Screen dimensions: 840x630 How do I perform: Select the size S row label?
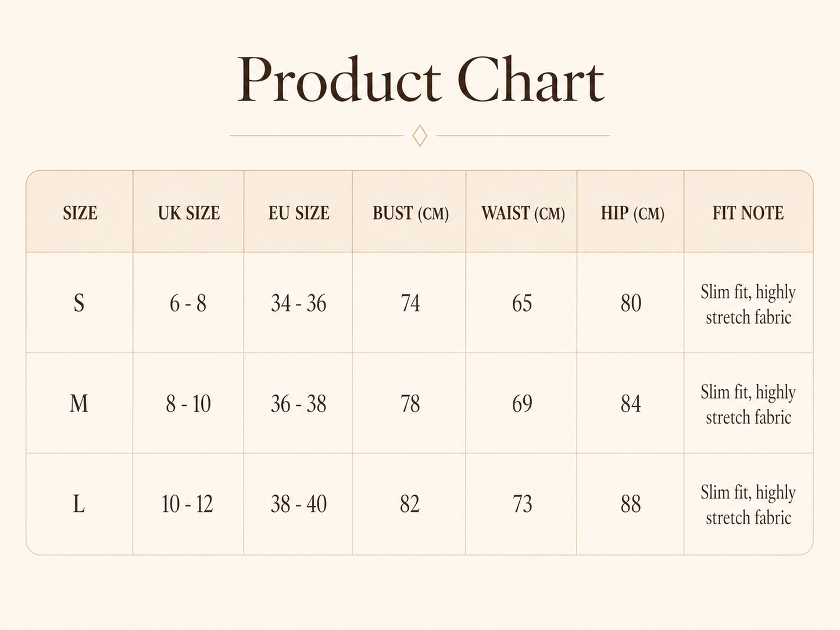click(79, 303)
